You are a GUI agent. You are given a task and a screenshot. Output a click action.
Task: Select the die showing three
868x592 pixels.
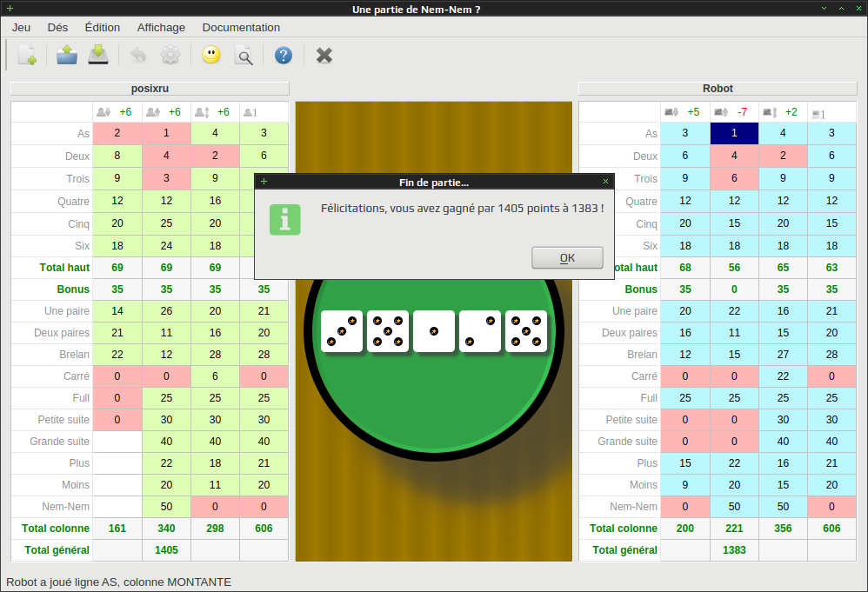342,331
